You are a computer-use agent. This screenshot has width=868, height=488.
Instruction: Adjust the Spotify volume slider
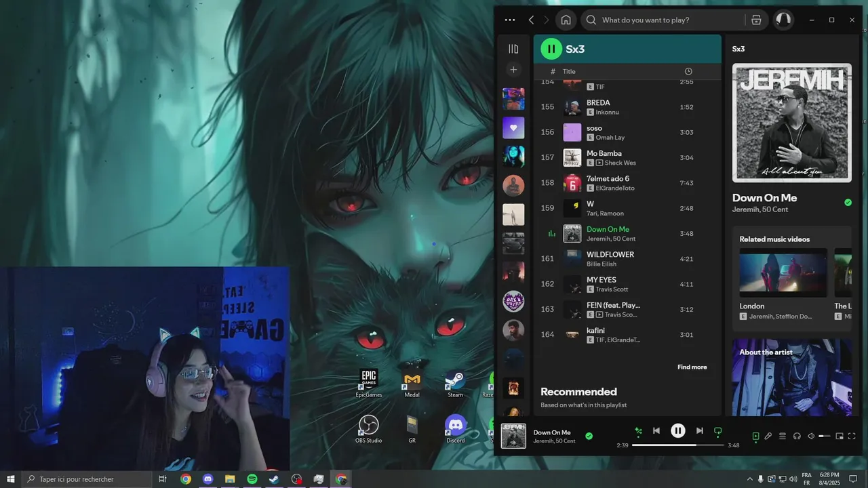click(825, 436)
